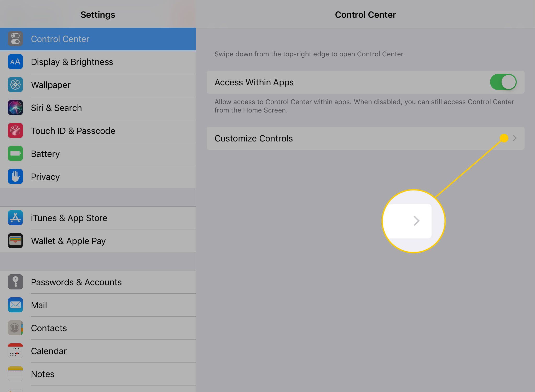Viewport: 535px width, 392px height.
Task: Select Control Center from settings menu
Action: pos(98,39)
